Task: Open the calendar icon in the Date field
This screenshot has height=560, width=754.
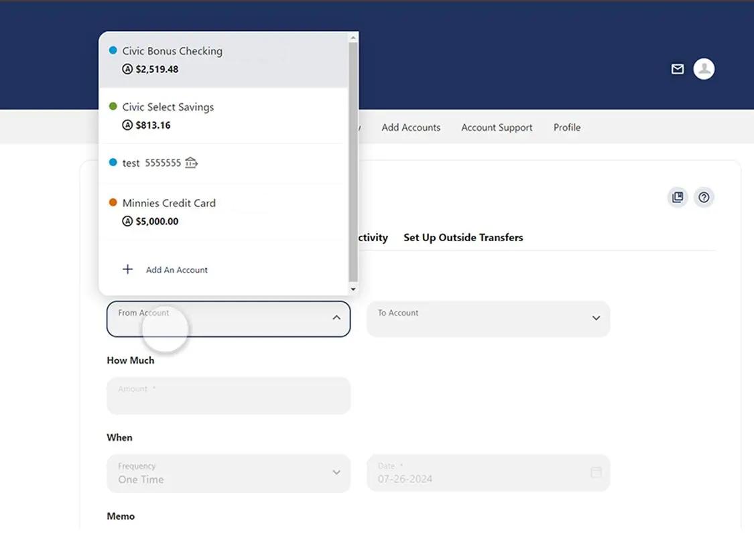Action: [x=596, y=472]
